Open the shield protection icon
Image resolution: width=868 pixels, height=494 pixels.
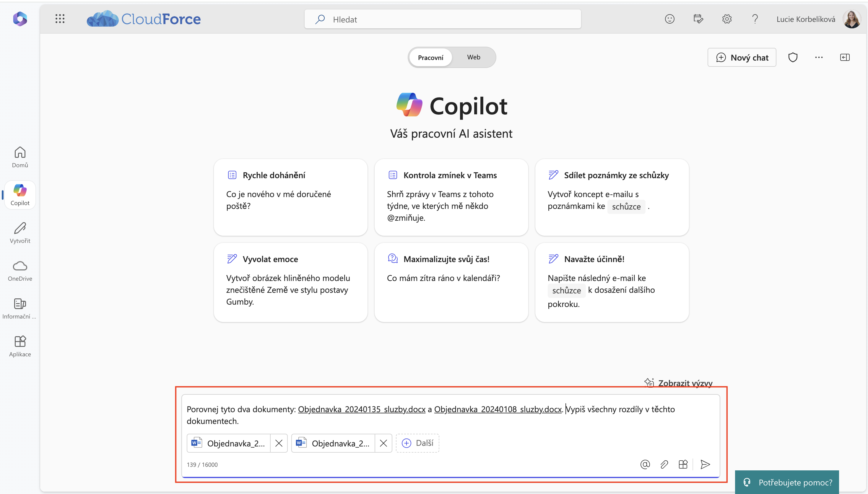tap(793, 57)
